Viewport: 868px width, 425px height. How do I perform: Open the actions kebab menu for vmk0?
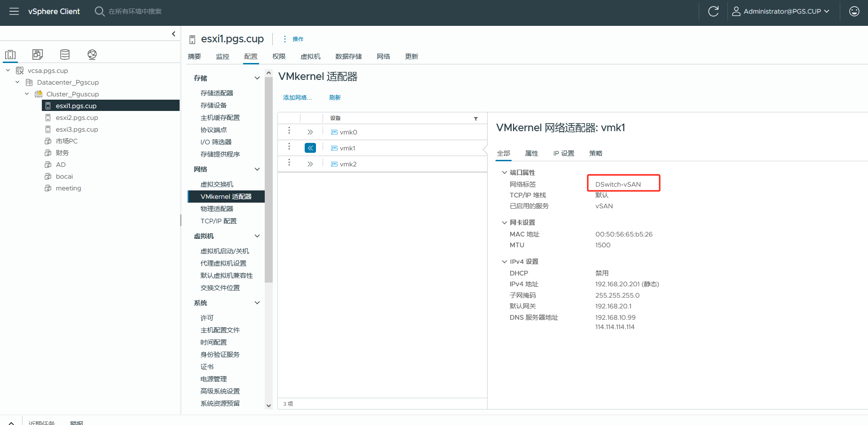tap(289, 131)
